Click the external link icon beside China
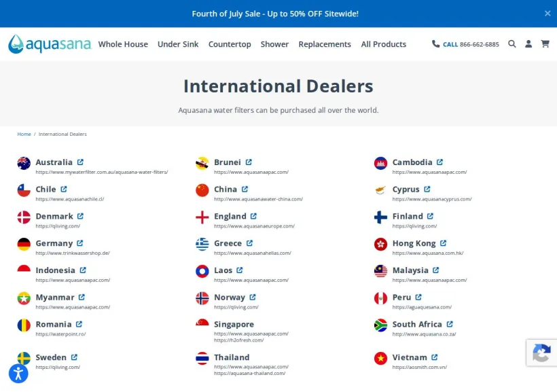 (x=245, y=189)
